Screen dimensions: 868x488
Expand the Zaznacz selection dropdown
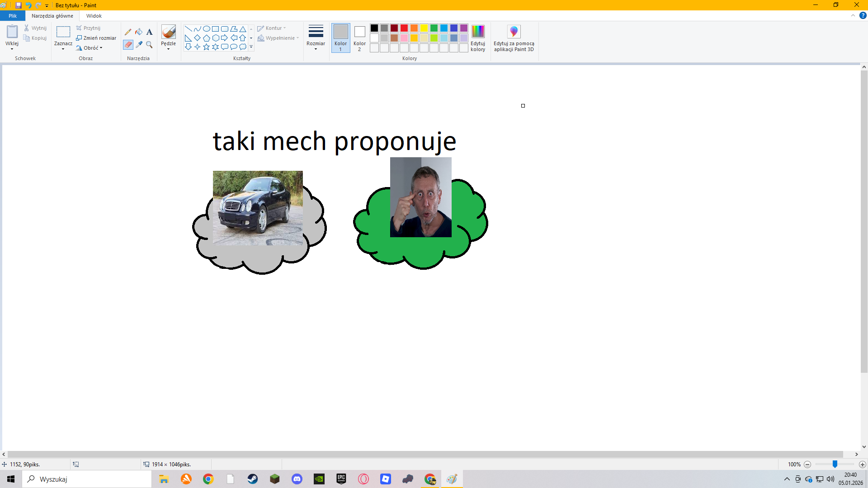point(63,49)
